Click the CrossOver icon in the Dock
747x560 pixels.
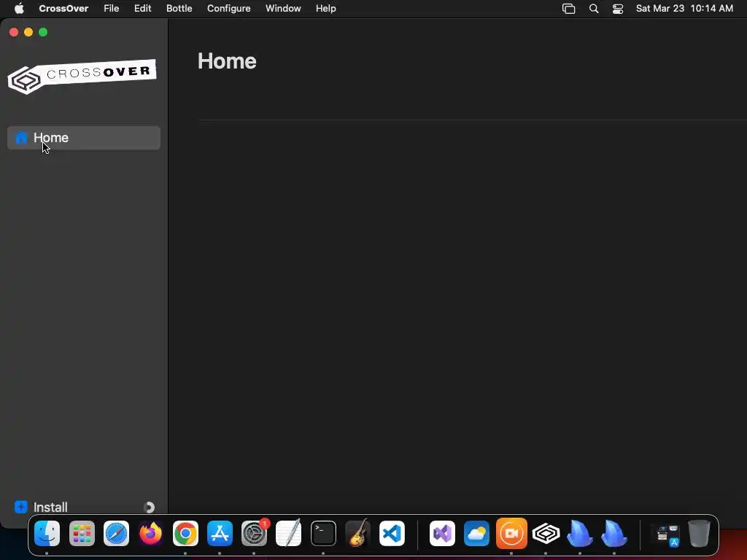[x=546, y=533]
